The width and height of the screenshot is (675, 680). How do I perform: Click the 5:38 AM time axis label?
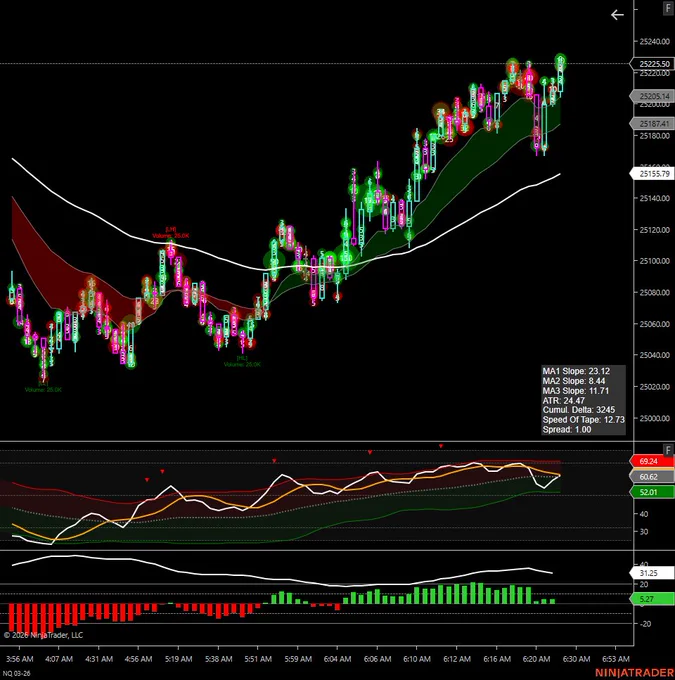pos(218,659)
